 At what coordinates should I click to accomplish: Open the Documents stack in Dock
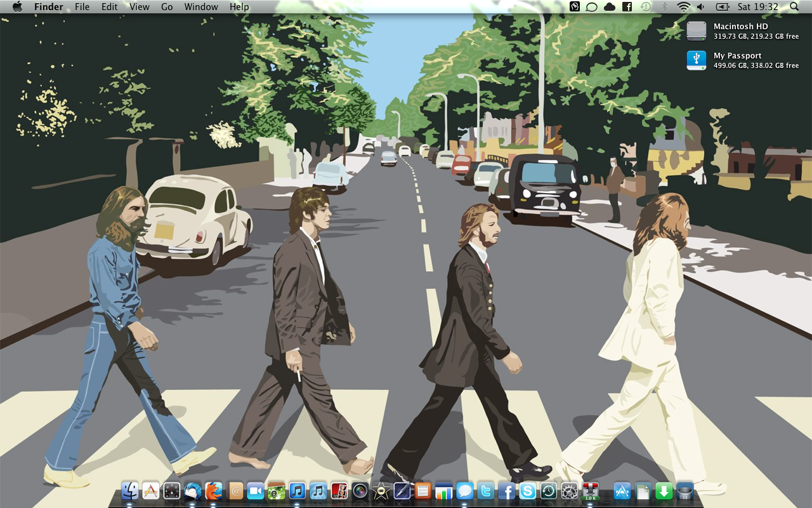[643, 490]
